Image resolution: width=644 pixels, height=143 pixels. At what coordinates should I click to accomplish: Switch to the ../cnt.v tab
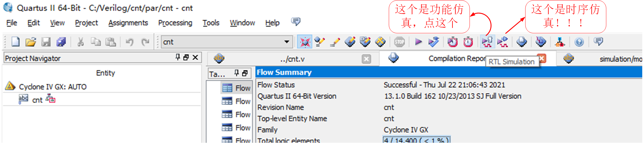[x=292, y=59]
